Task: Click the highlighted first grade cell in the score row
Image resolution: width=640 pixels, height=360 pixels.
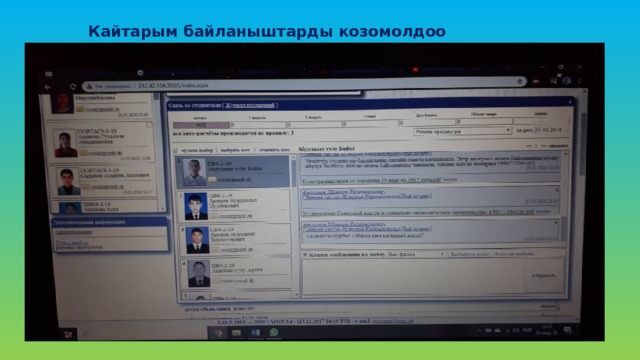Action: [200, 125]
